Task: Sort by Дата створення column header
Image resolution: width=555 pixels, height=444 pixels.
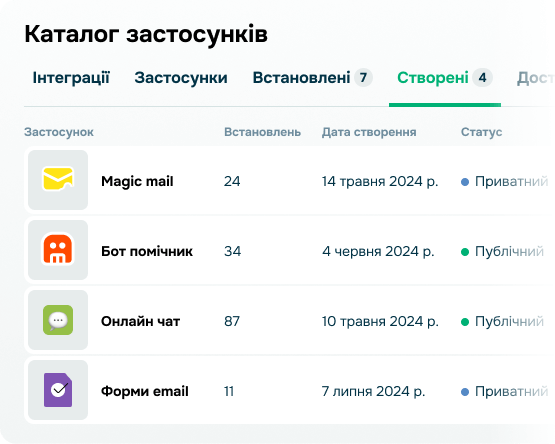Action: (369, 132)
